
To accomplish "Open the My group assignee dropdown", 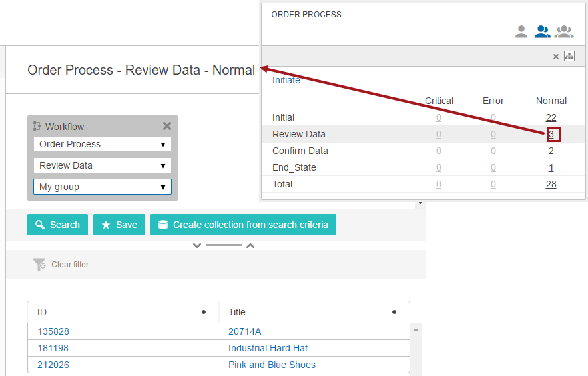I will [x=103, y=187].
